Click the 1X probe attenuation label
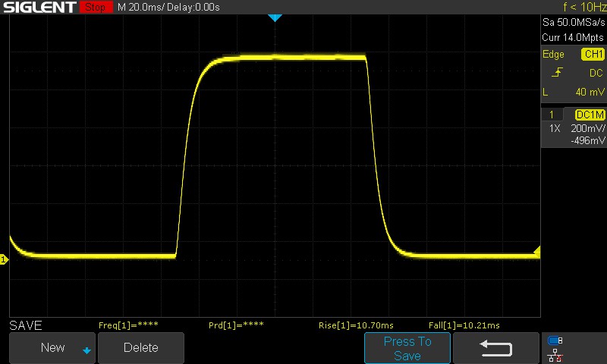Image resolution: width=607 pixels, height=364 pixels. coord(555,128)
